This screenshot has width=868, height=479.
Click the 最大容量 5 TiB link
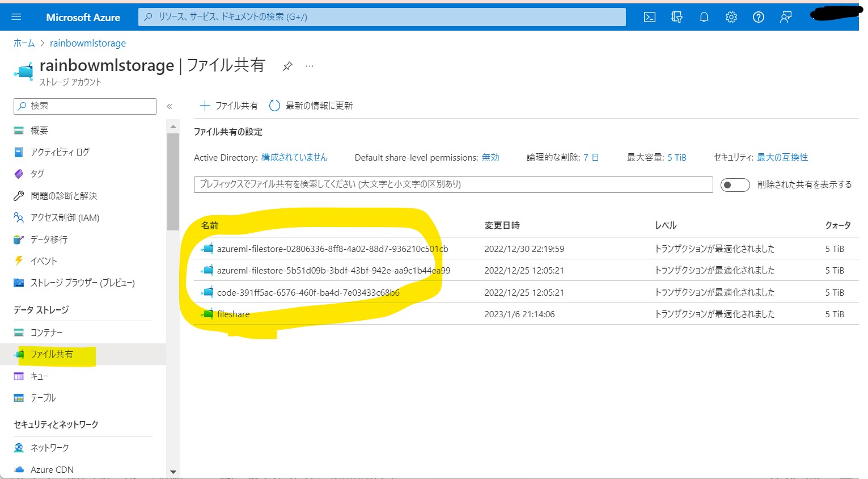coord(677,157)
